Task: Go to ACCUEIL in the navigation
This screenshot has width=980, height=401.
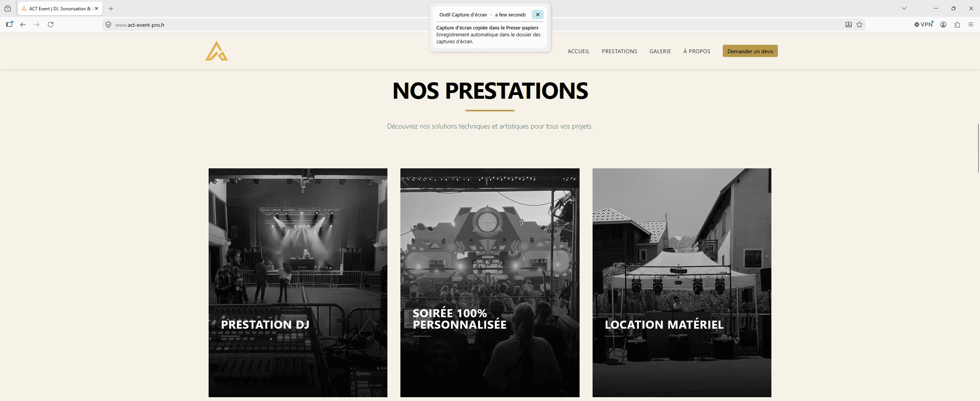Action: (578, 51)
